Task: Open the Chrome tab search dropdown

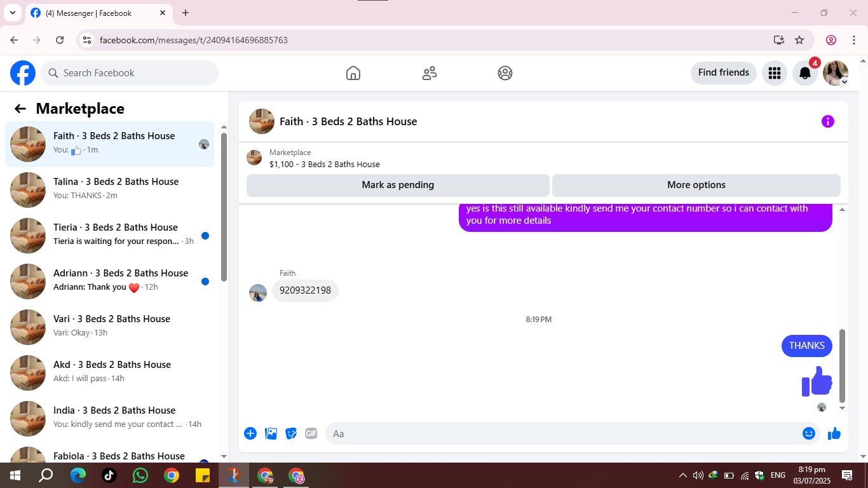Action: point(12,13)
